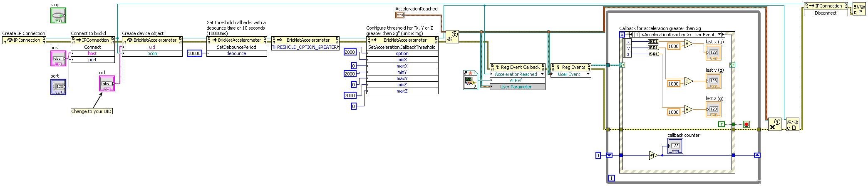Click the static VI reference icon
The image size is (868, 186).
tap(470, 80)
